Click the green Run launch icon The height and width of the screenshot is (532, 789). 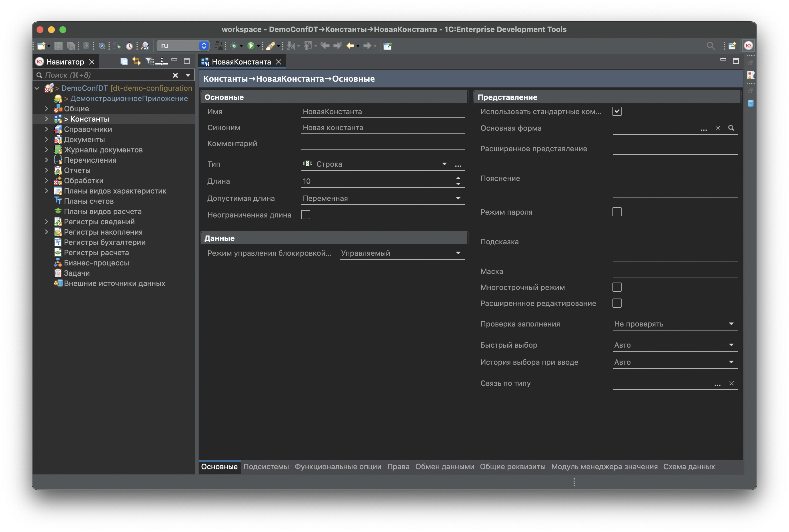[251, 46]
